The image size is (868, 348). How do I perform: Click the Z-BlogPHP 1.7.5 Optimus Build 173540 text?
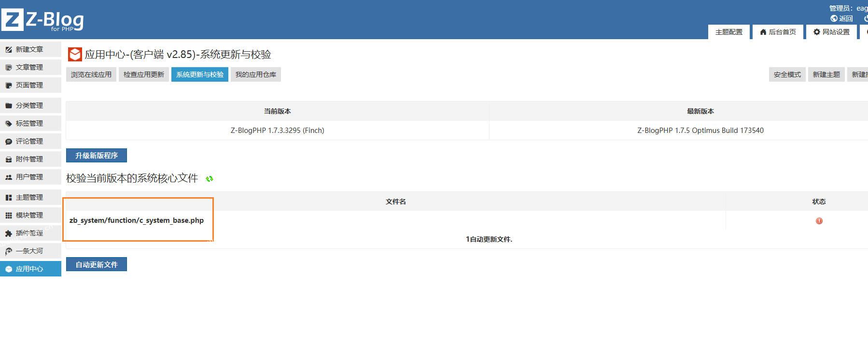point(700,130)
